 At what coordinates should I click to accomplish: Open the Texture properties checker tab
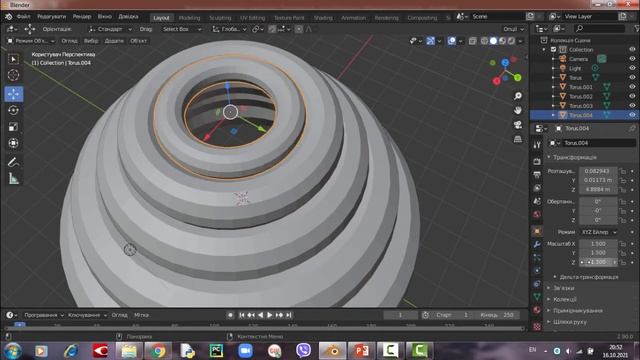[x=537, y=327]
